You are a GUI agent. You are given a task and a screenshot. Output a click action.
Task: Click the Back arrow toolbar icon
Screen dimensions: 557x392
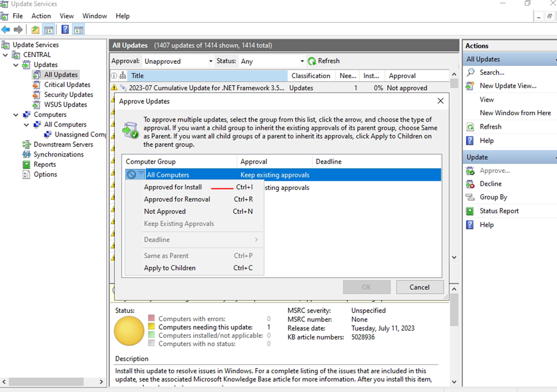(x=6, y=30)
